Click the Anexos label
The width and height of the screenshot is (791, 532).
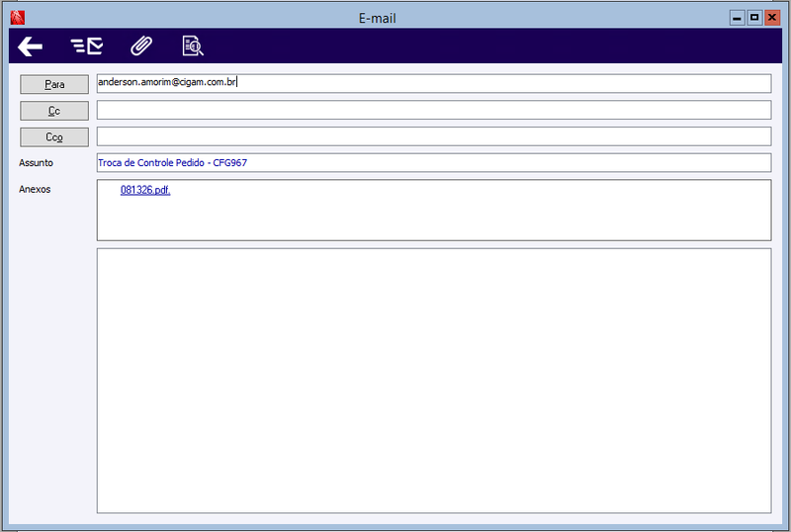(35, 189)
